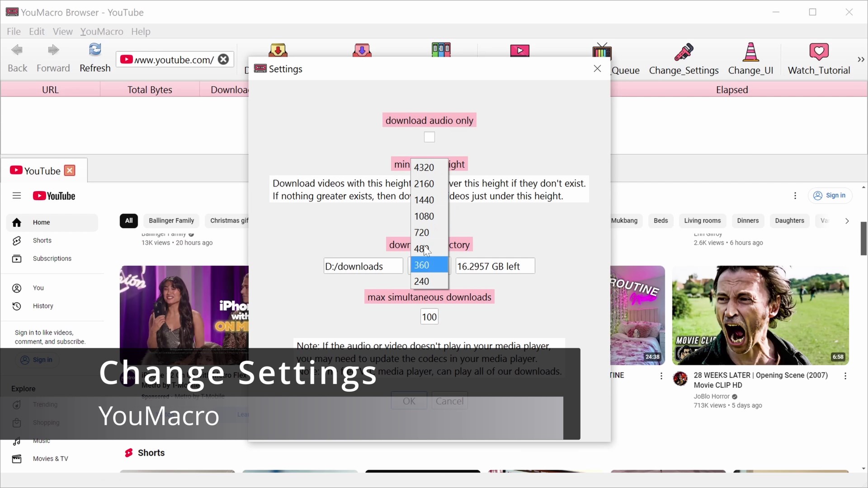The width and height of the screenshot is (868, 488).
Task: Open the YouMacro menu
Action: (x=102, y=32)
